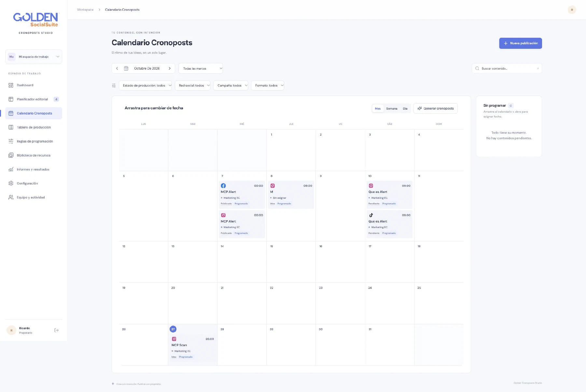586x392 pixels.
Task: Click Nueva publicación button
Action: tap(521, 43)
